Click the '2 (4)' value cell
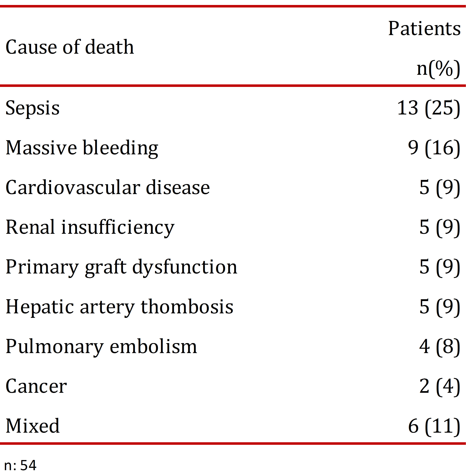The height and width of the screenshot is (476, 466). (439, 386)
